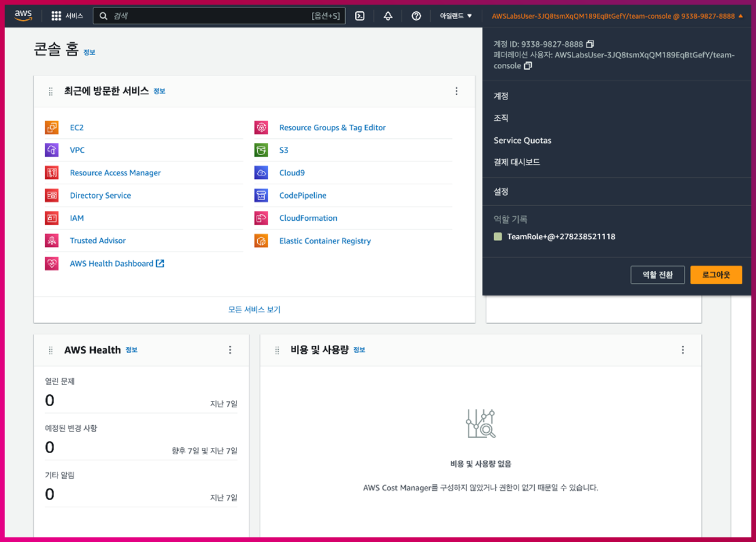Open the 최근에 방문한 서비스 widget options menu
756x542 pixels.
pyautogui.click(x=456, y=91)
